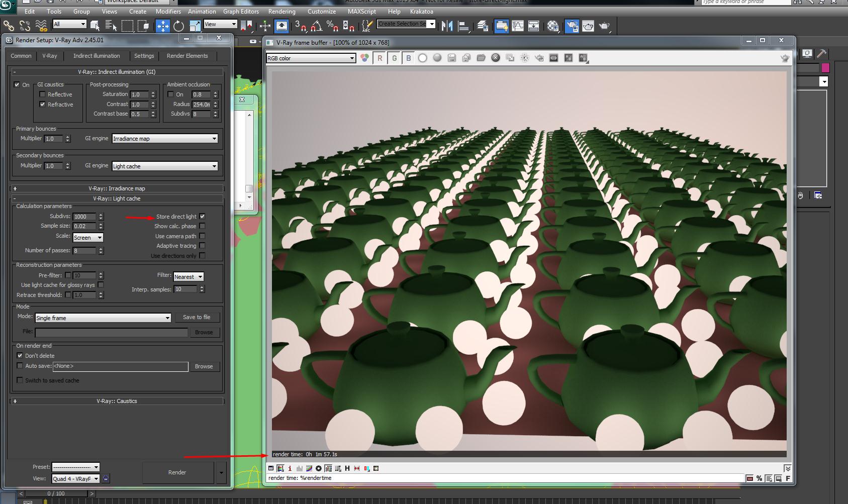Disable the Store direct light checkbox
The image size is (848, 504).
click(202, 217)
